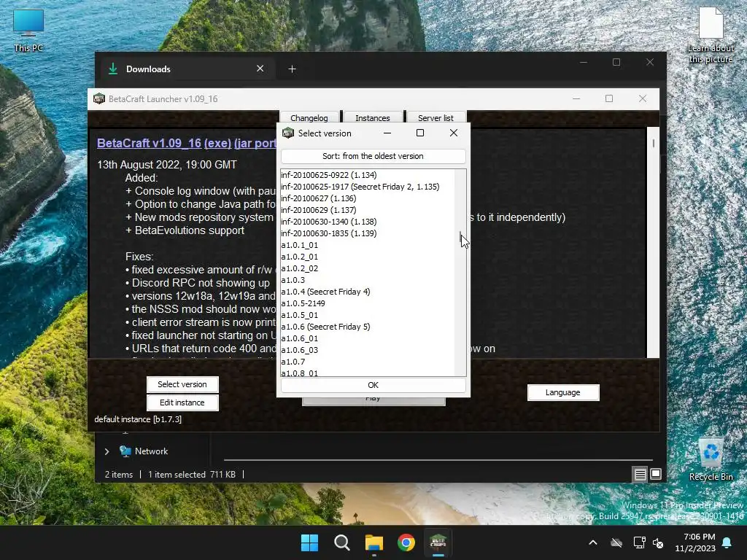Select Network in Explorer navigation pane

pos(151,451)
